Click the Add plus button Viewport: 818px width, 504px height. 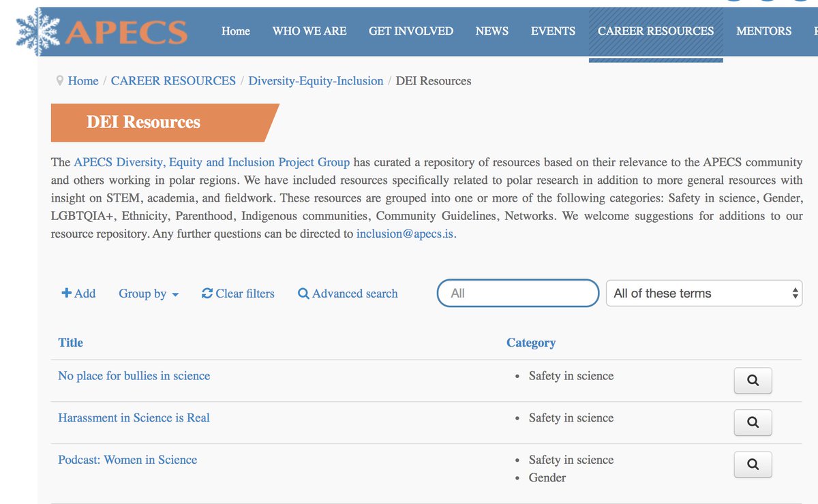(78, 294)
